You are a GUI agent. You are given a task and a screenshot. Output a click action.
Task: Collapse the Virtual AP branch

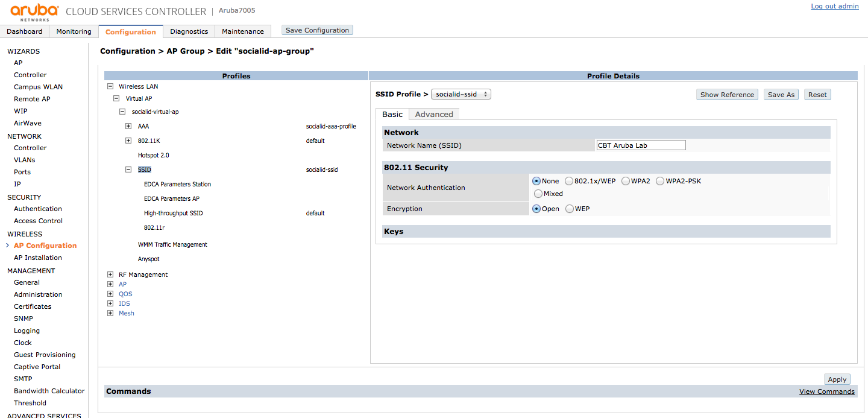click(x=116, y=98)
